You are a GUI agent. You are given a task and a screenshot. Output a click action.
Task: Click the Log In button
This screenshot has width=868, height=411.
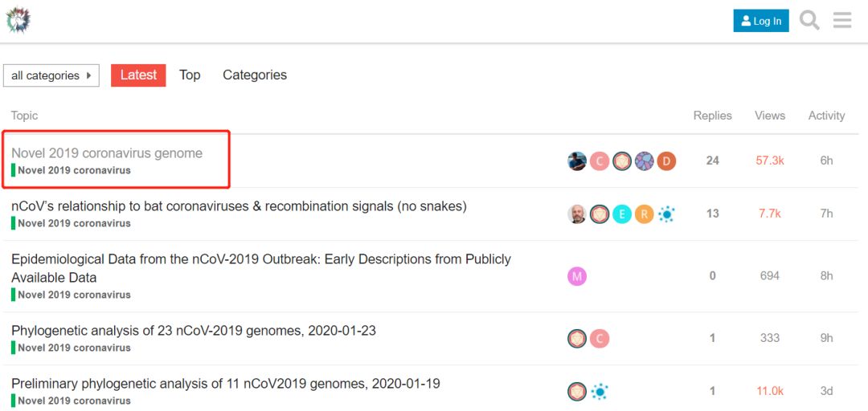click(x=761, y=21)
